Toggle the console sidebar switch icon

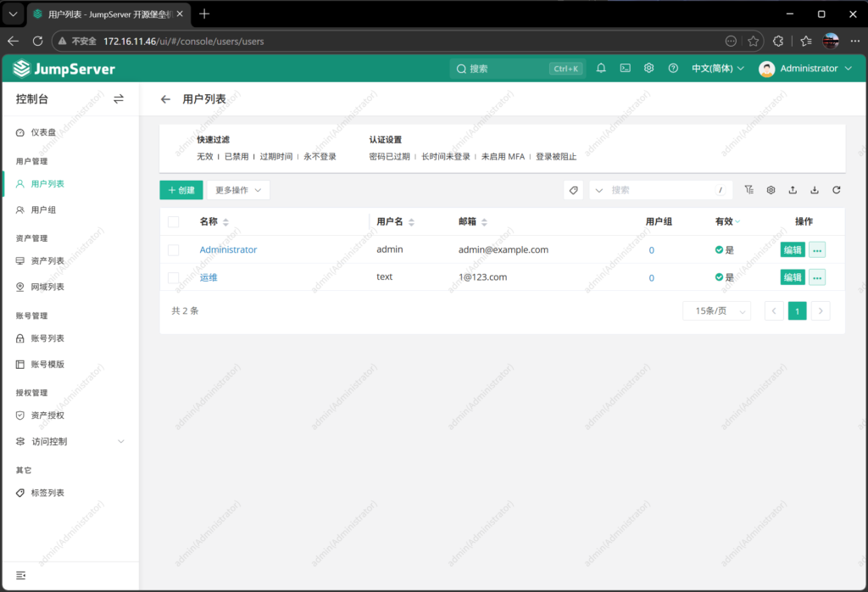click(119, 99)
